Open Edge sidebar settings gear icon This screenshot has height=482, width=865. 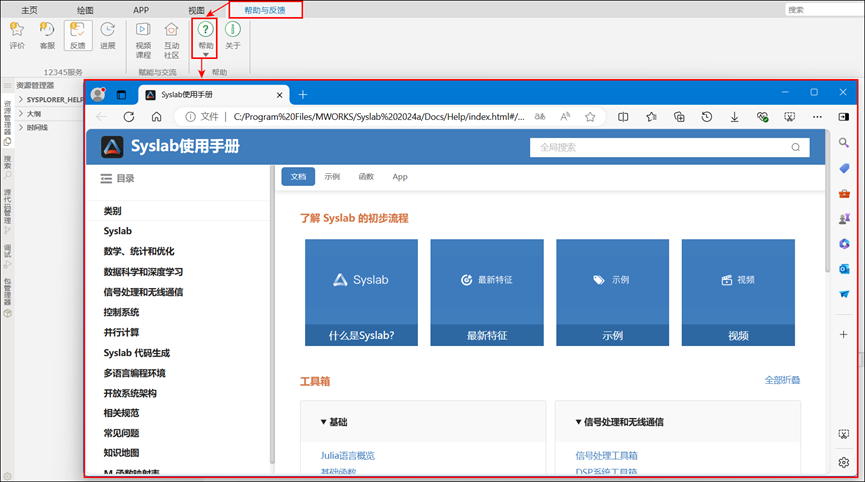click(x=843, y=463)
